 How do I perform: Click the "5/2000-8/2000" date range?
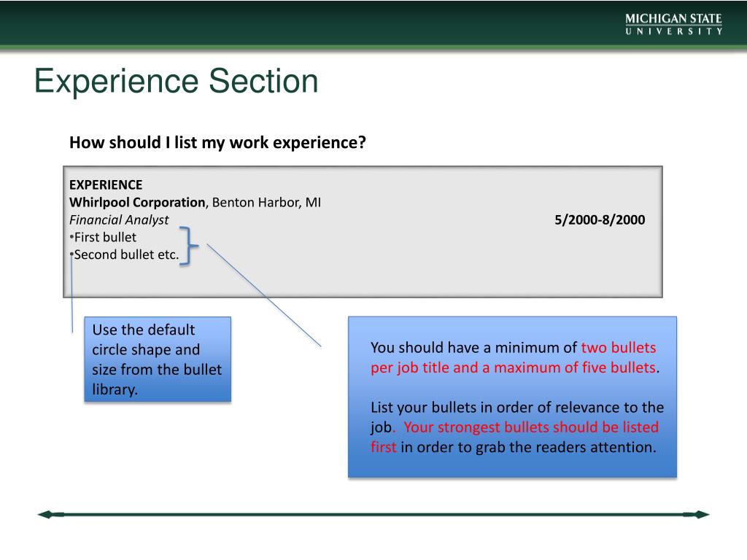click(x=600, y=220)
